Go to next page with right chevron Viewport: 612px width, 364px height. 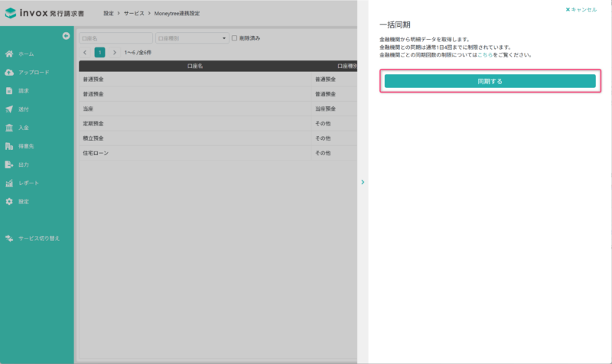114,52
